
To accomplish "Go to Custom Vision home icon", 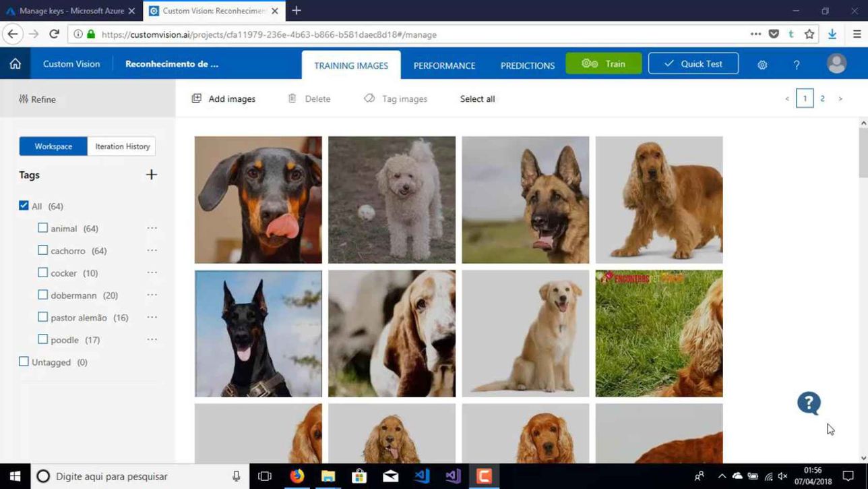I will (x=15, y=64).
